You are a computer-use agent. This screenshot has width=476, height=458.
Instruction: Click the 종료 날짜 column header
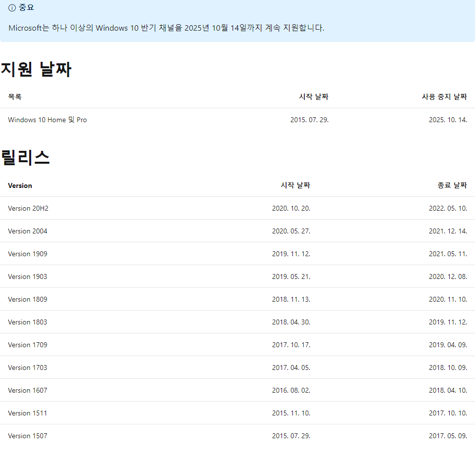pos(452,185)
